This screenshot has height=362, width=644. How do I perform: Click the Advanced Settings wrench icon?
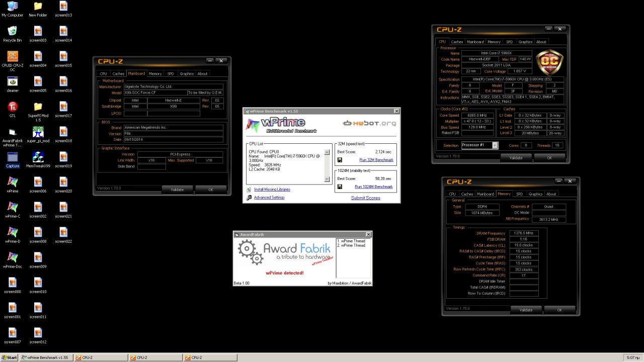pyautogui.click(x=249, y=198)
